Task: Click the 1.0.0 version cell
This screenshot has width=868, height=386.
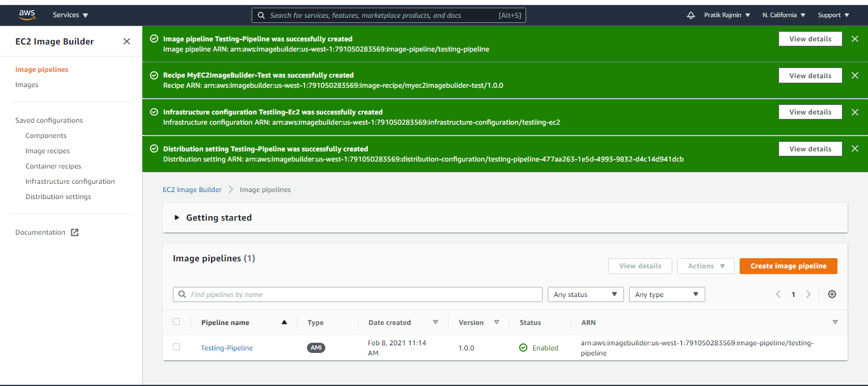Action: click(x=466, y=348)
